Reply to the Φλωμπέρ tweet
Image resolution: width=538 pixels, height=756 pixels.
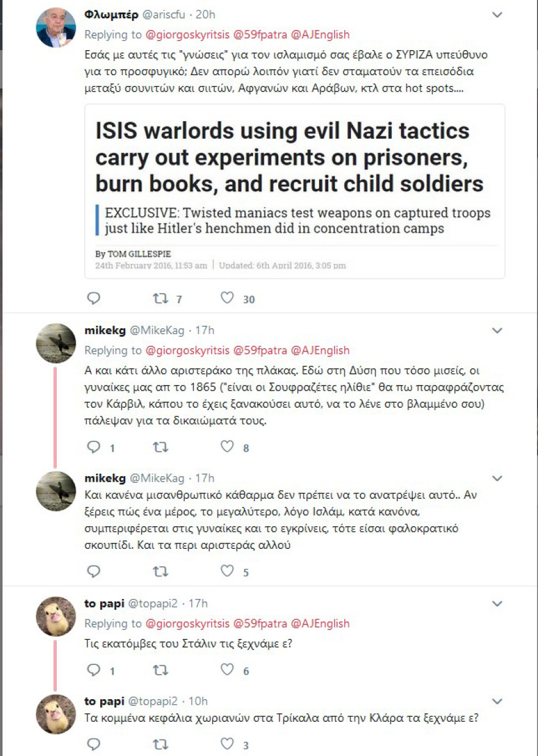point(94,298)
